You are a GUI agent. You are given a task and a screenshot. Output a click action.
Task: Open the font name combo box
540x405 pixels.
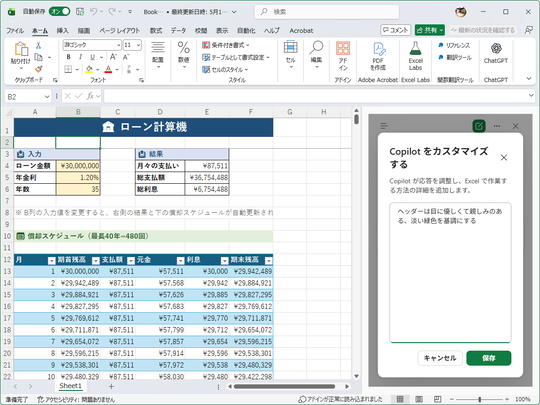pos(92,45)
